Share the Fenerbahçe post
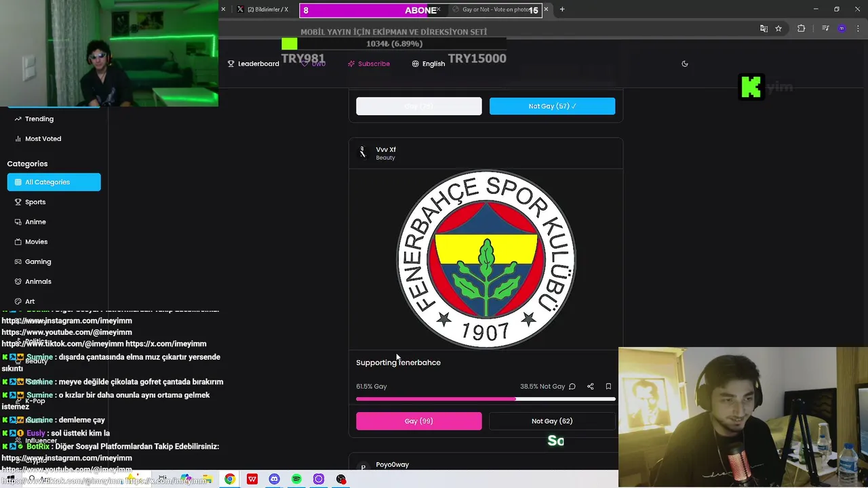Viewport: 868px width, 488px height. coord(591,386)
